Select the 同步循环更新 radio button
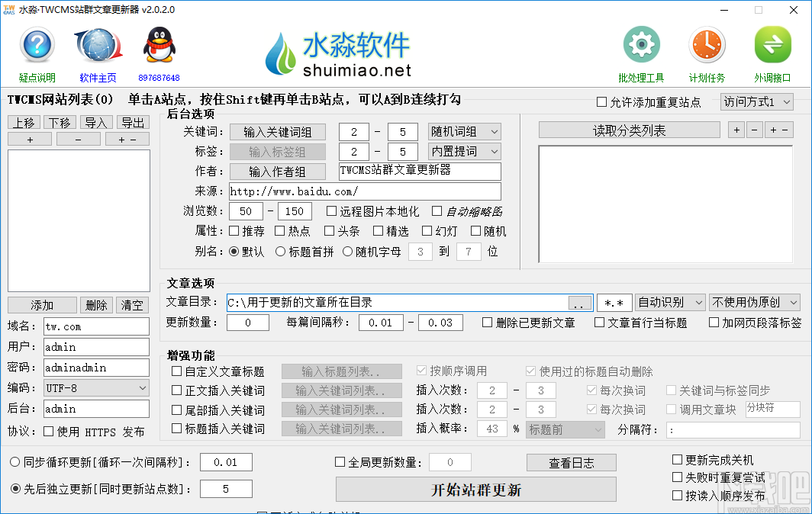Viewport: 812px width, 514px height. coord(14,462)
